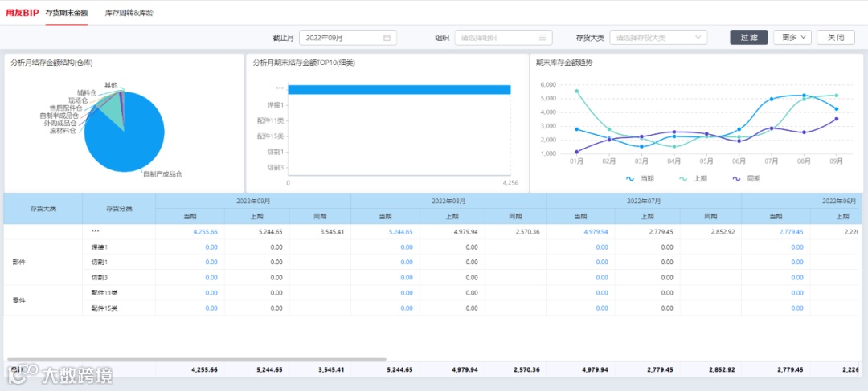Open 4,979.94 link under 2022年07月 当期
Viewport: 868px width, 391px height.
click(596, 232)
